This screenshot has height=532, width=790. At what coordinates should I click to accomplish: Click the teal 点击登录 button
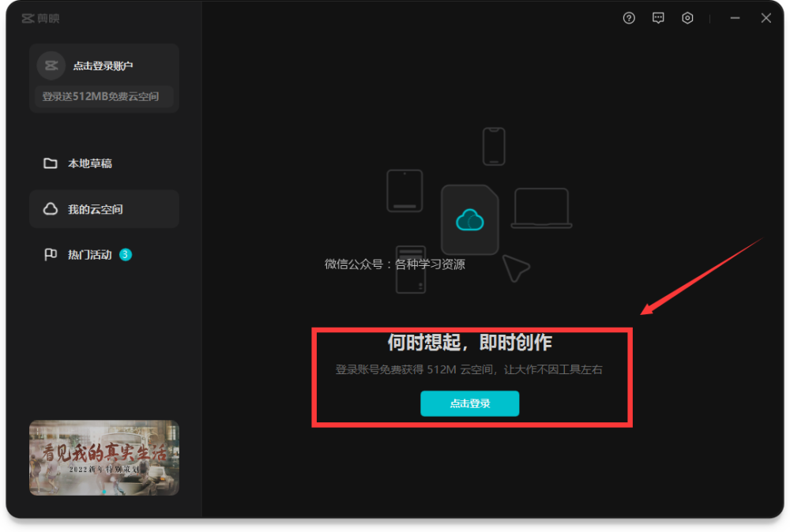point(469,403)
